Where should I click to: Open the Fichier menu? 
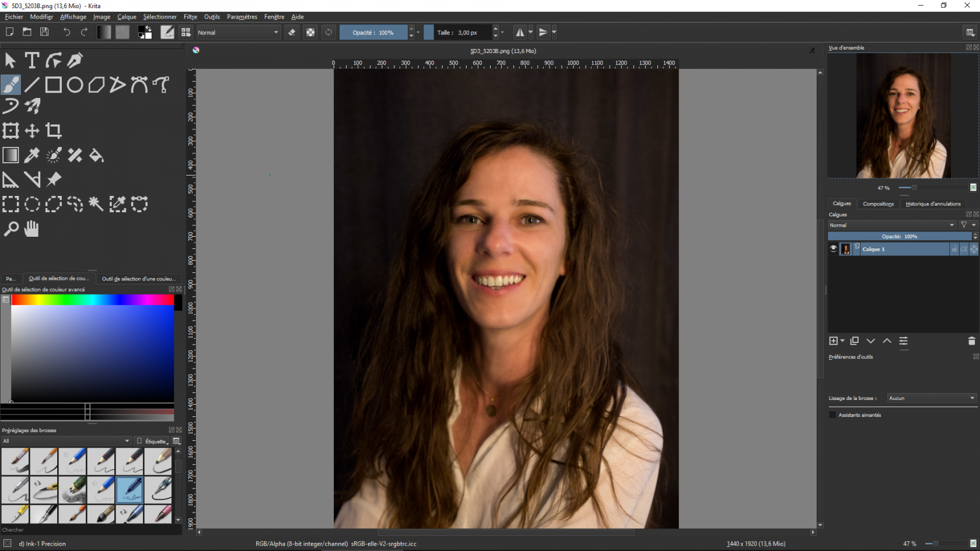(14, 17)
